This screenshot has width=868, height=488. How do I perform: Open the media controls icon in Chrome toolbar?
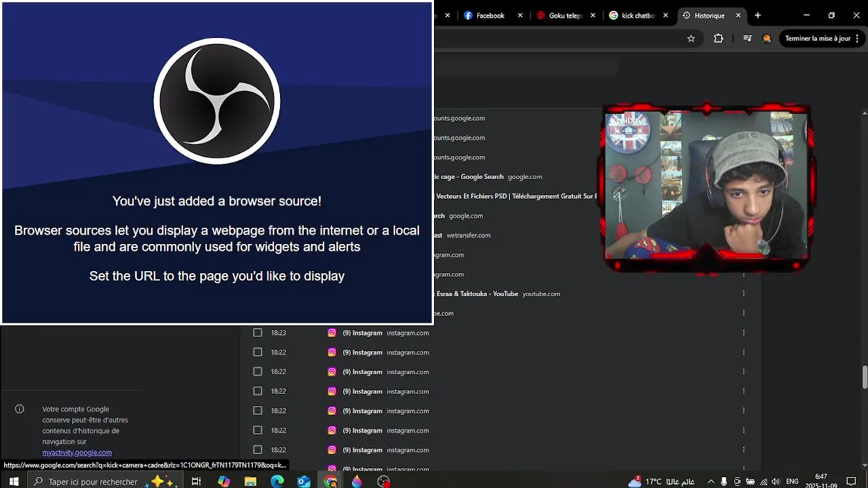747,39
